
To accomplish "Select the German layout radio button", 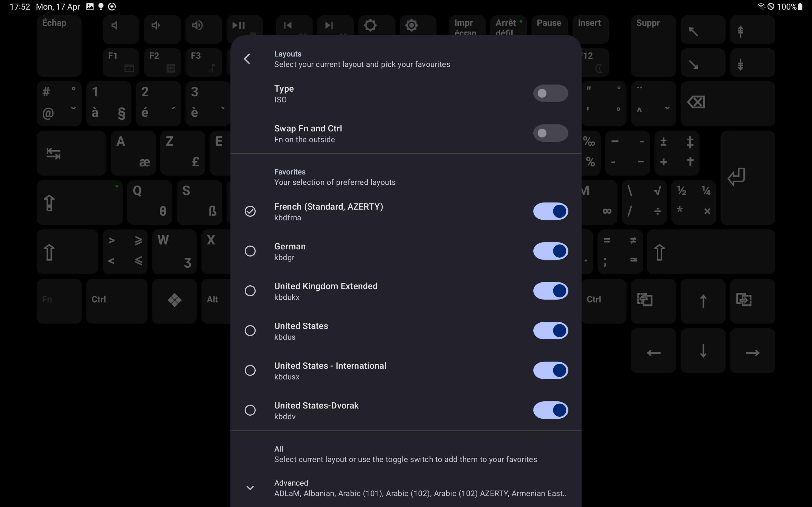I will tap(250, 251).
